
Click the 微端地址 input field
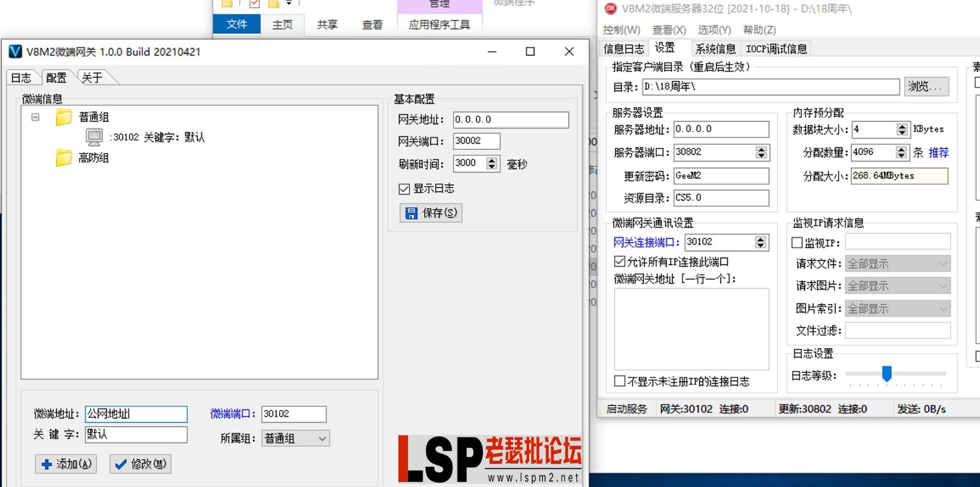tap(136, 414)
